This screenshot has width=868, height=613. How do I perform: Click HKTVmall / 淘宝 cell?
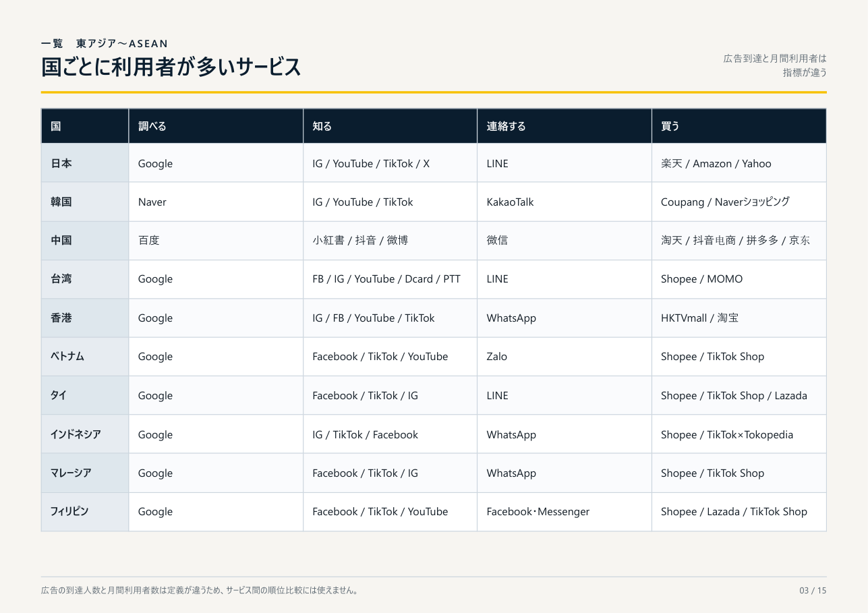pyautogui.click(x=739, y=318)
